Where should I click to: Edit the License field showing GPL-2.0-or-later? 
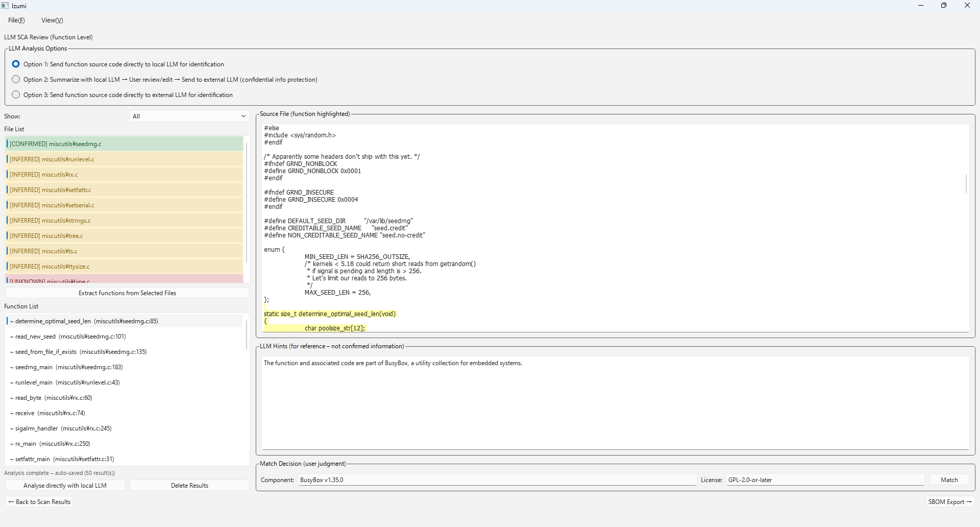coord(824,480)
